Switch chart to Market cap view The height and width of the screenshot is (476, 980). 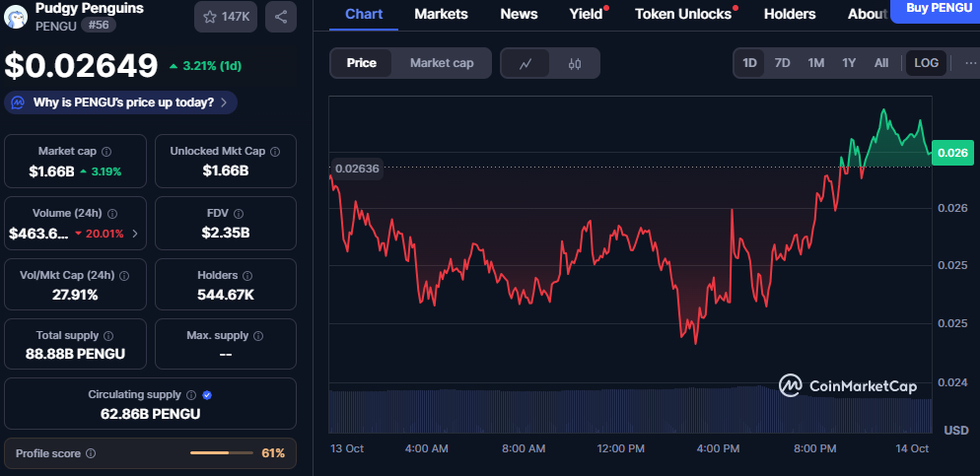click(442, 63)
